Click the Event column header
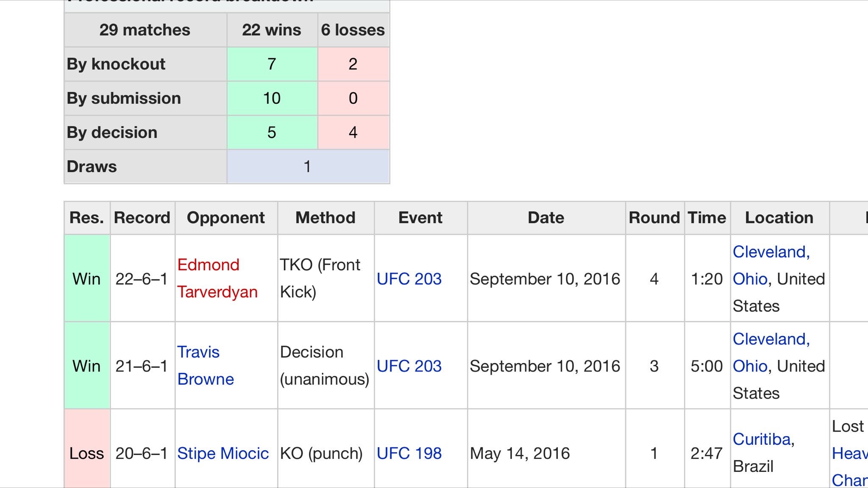868x488 pixels. [420, 218]
